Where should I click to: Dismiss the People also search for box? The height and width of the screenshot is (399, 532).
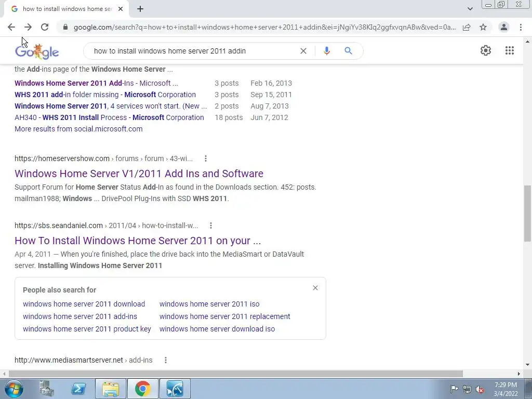click(x=315, y=288)
